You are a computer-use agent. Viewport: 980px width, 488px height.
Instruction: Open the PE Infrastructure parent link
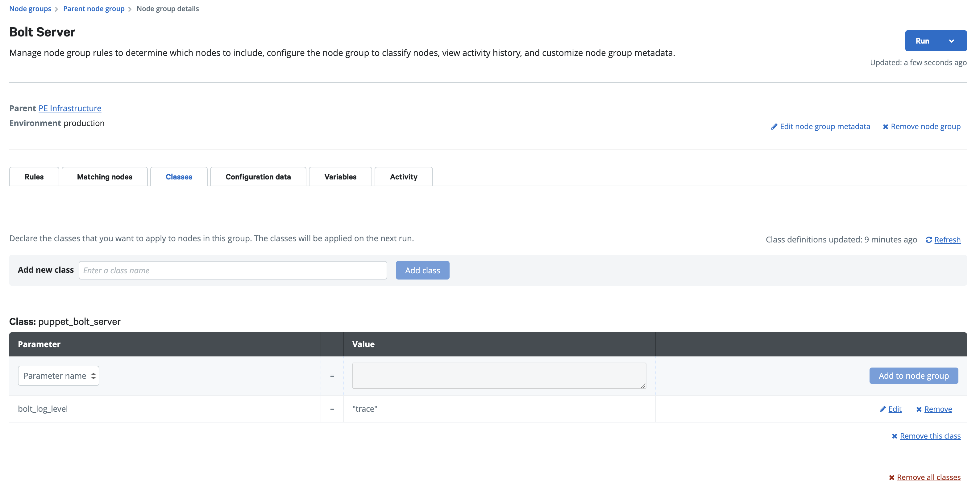pos(70,108)
